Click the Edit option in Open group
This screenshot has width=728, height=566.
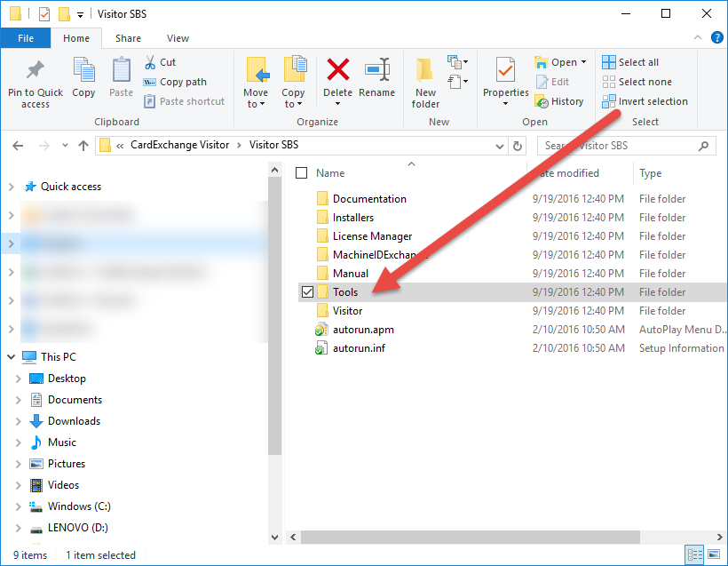click(552, 82)
